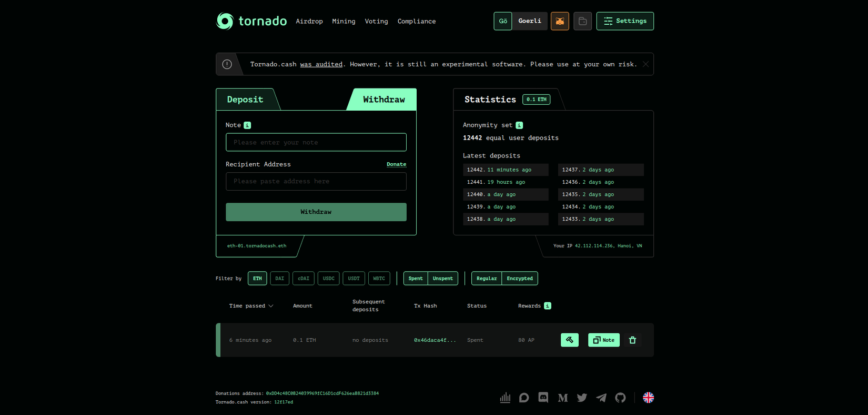Select latest deposit 12437
This screenshot has width=868, height=415.
tap(601, 170)
